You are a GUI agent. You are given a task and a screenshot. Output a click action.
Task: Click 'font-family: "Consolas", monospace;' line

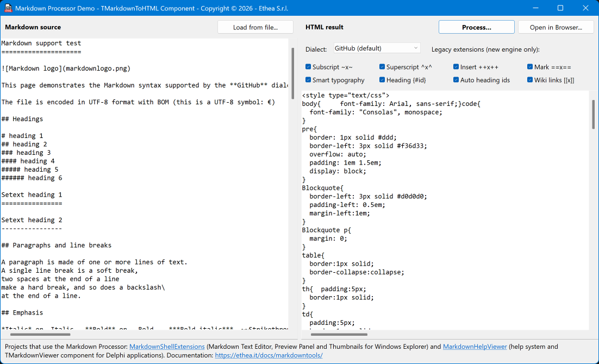tap(376, 112)
